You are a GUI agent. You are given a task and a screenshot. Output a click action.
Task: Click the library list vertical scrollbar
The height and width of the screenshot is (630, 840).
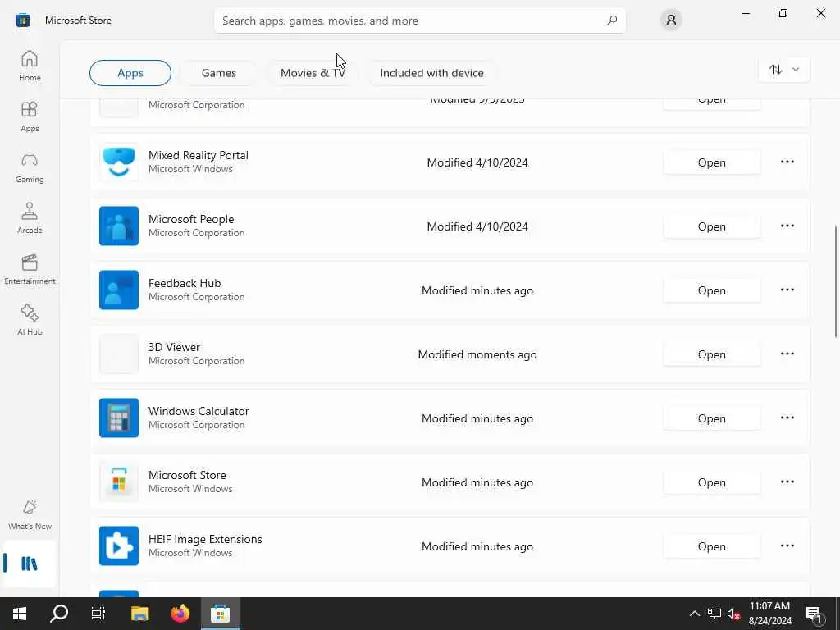[x=836, y=282]
